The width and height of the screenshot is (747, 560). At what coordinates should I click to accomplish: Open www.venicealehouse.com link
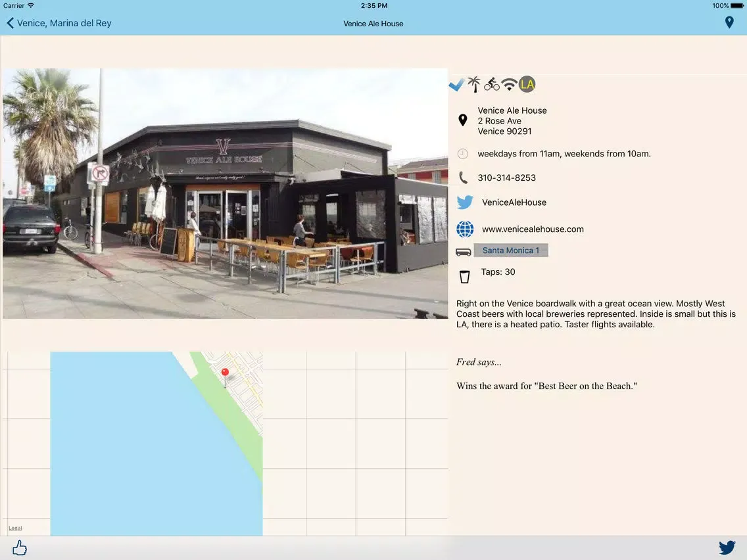pyautogui.click(x=533, y=229)
